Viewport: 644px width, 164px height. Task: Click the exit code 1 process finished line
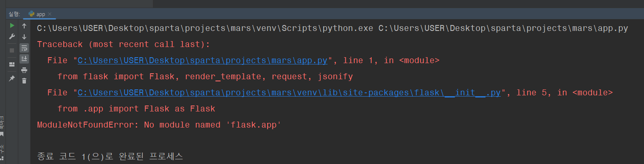(x=110, y=156)
